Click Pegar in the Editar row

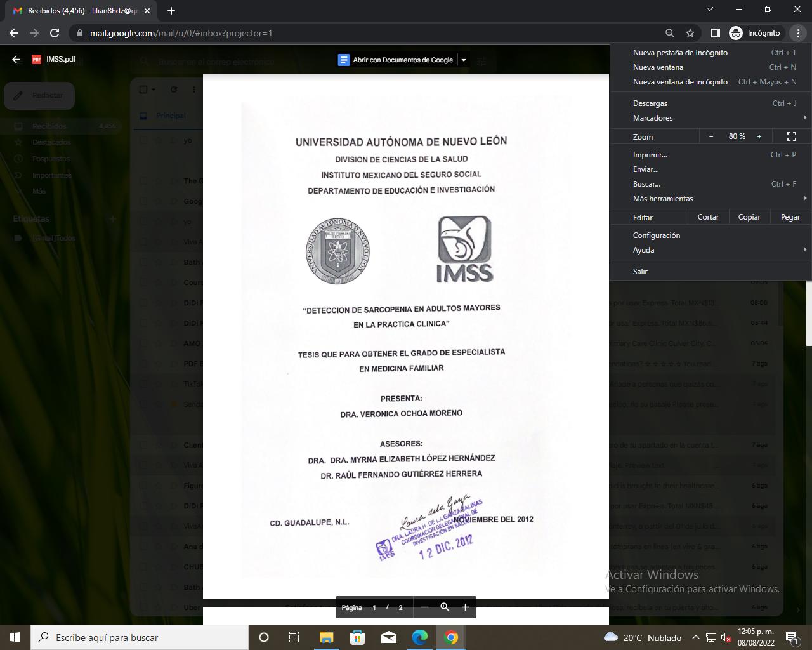790,217
